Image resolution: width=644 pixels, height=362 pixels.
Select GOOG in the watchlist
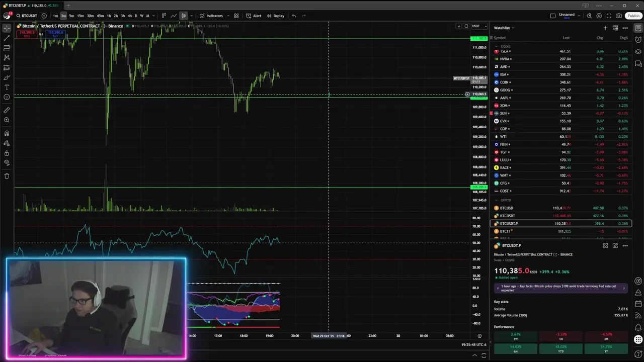pyautogui.click(x=560, y=90)
